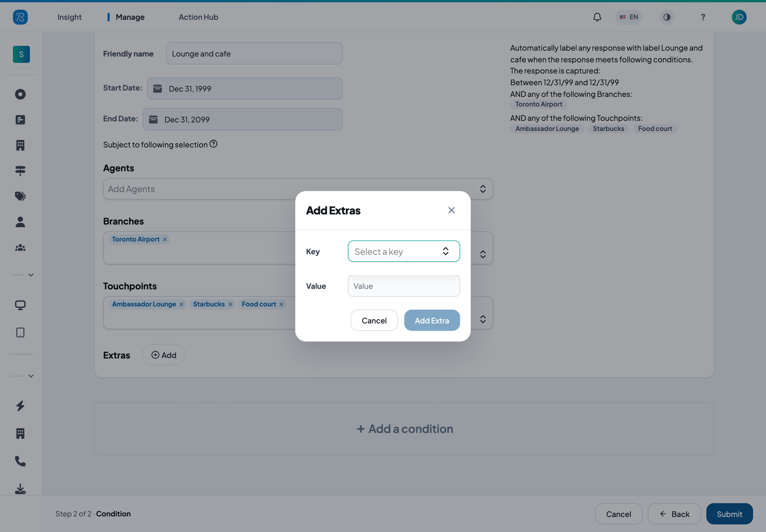The width and height of the screenshot is (766, 532).
Task: Expand the Agents dropdown
Action: (x=298, y=189)
